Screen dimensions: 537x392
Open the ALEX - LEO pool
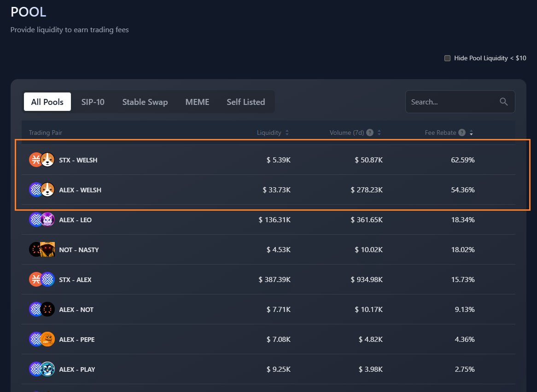click(x=268, y=219)
